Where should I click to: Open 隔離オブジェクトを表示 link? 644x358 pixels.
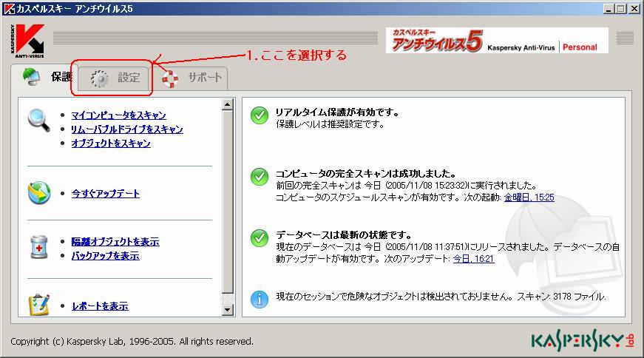point(115,242)
